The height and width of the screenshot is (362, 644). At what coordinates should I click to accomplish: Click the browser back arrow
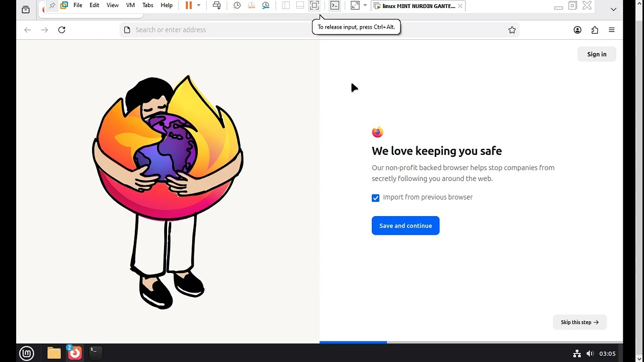(28, 30)
